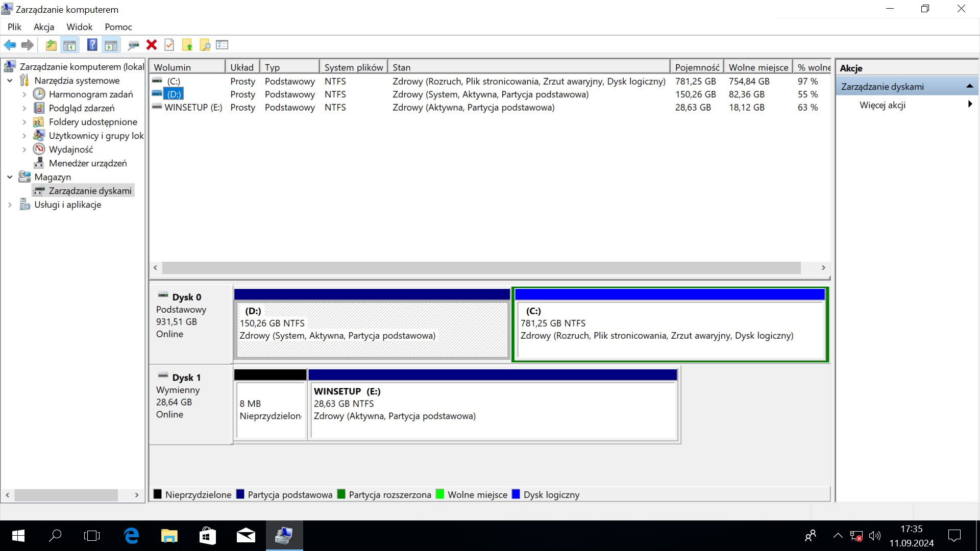This screenshot has width=980, height=551.
Task: Expand Usługi i aplikacje node
Action: click(9, 204)
